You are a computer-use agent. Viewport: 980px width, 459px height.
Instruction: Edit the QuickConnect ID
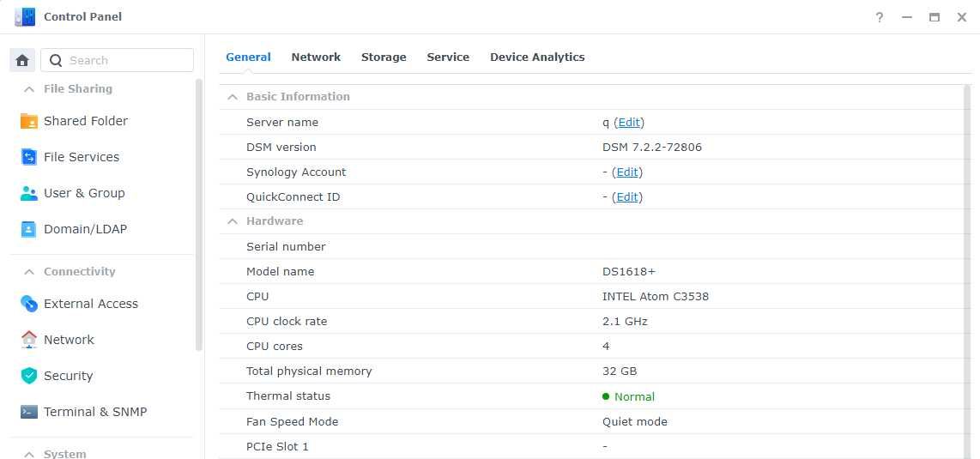pyautogui.click(x=627, y=197)
